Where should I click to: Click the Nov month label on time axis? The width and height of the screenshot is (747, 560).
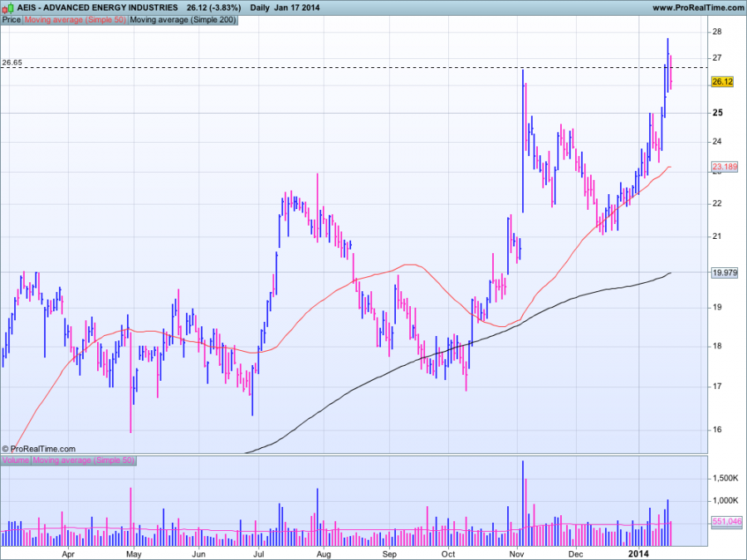click(x=517, y=554)
